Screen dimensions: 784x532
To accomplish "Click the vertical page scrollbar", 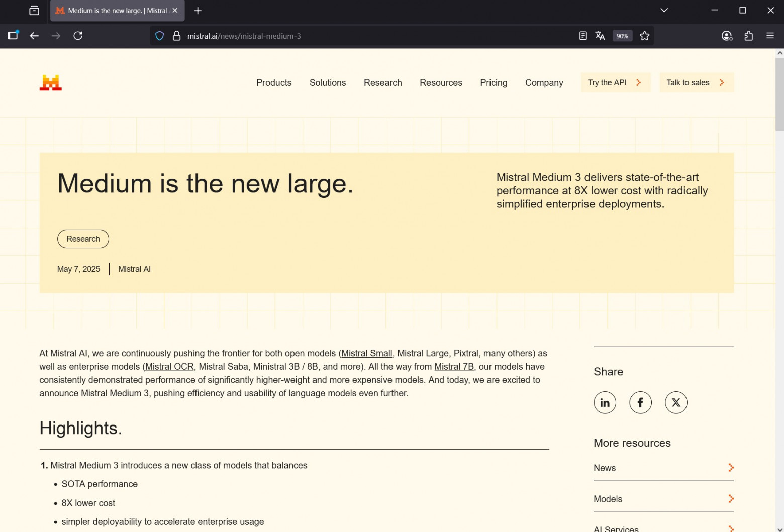I will click(x=779, y=94).
